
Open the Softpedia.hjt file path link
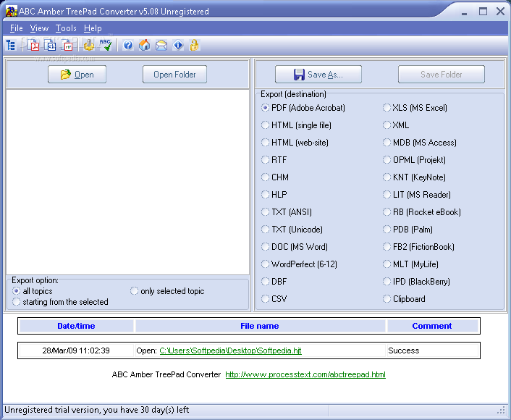coord(230,350)
